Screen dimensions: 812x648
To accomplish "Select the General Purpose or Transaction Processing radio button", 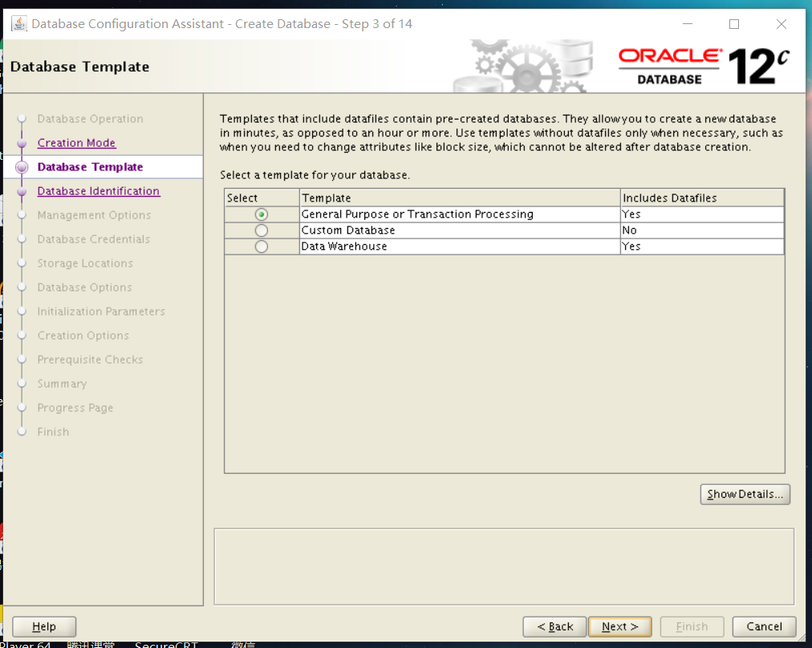I will click(x=261, y=214).
